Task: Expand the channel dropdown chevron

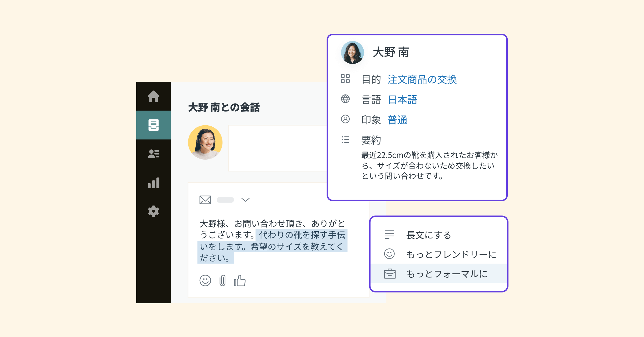Action: pos(245,200)
